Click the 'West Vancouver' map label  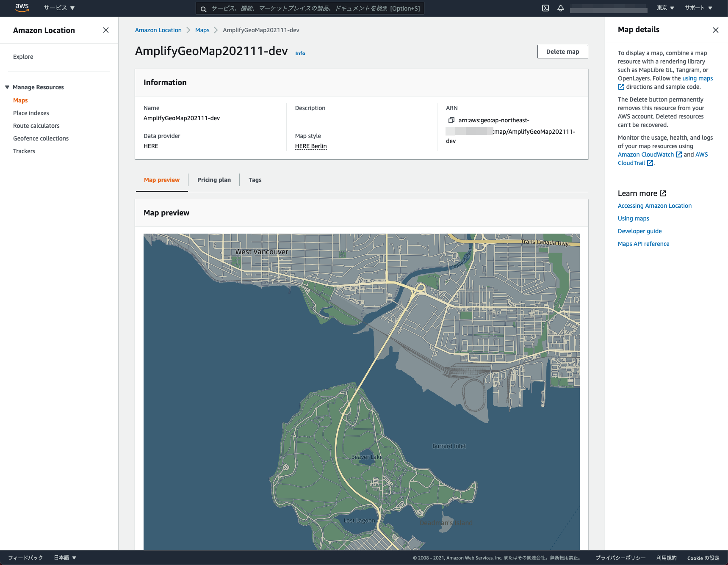pyautogui.click(x=262, y=252)
